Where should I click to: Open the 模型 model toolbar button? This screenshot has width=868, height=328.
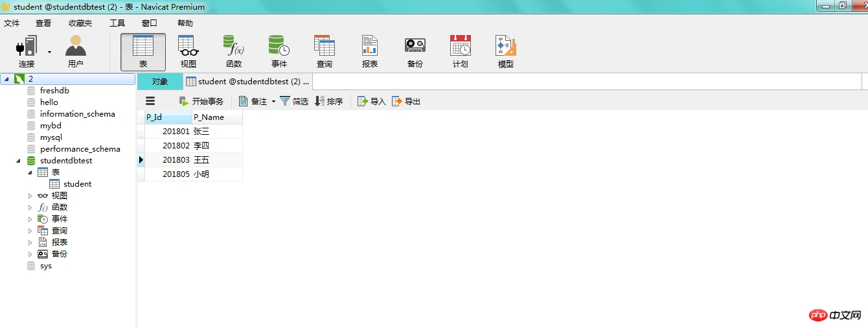point(506,52)
